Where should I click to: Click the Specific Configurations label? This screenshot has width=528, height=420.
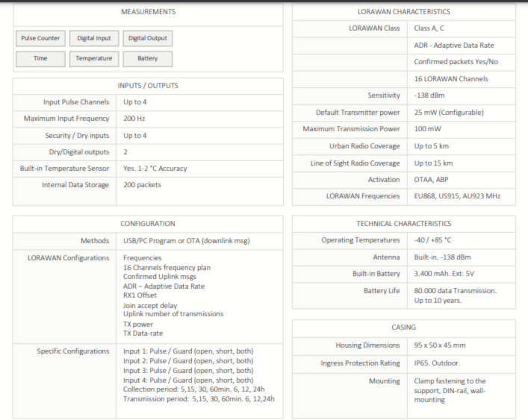[x=73, y=351]
